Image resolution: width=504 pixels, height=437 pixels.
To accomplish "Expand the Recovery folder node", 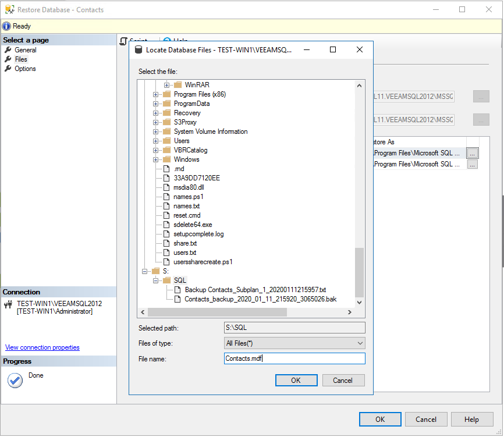I will point(155,113).
